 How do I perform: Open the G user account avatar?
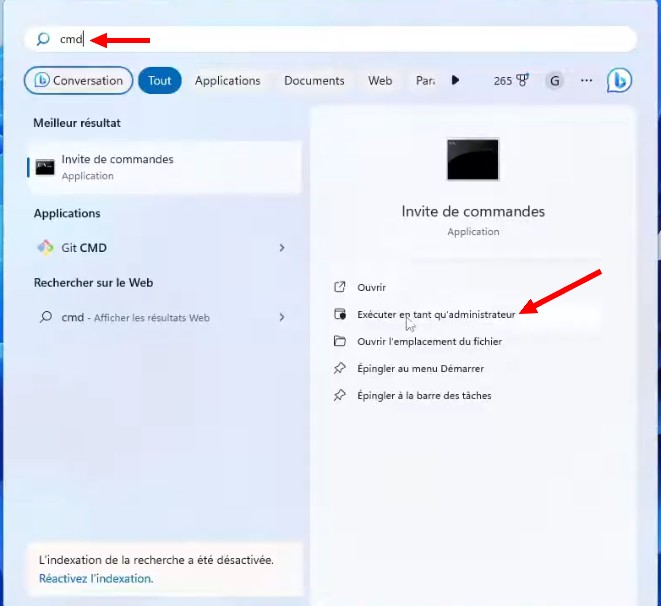(554, 81)
